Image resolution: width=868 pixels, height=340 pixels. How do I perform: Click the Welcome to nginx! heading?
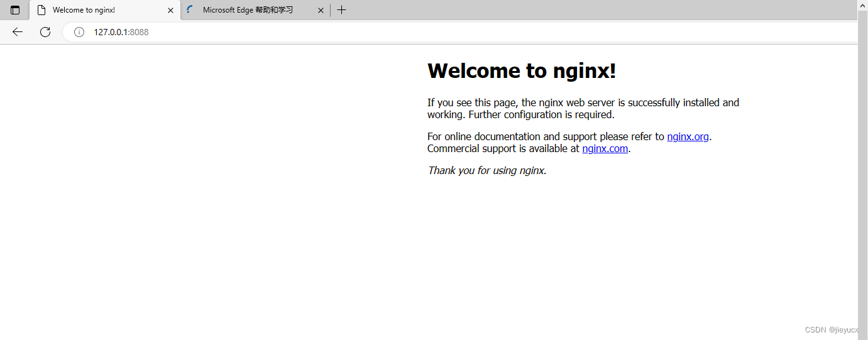click(x=522, y=70)
